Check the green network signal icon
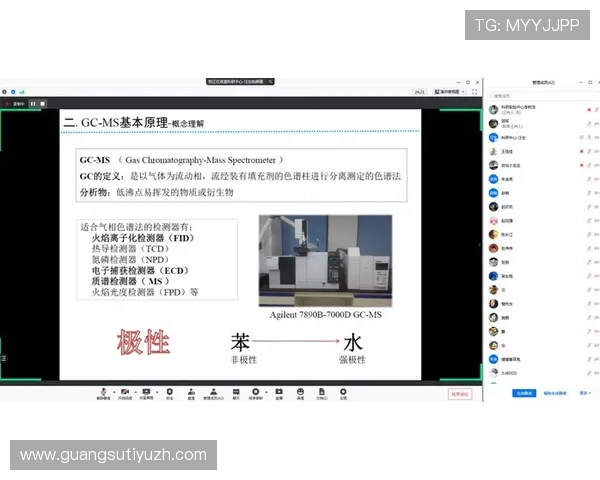The width and height of the screenshot is (600, 480). tap(22, 92)
